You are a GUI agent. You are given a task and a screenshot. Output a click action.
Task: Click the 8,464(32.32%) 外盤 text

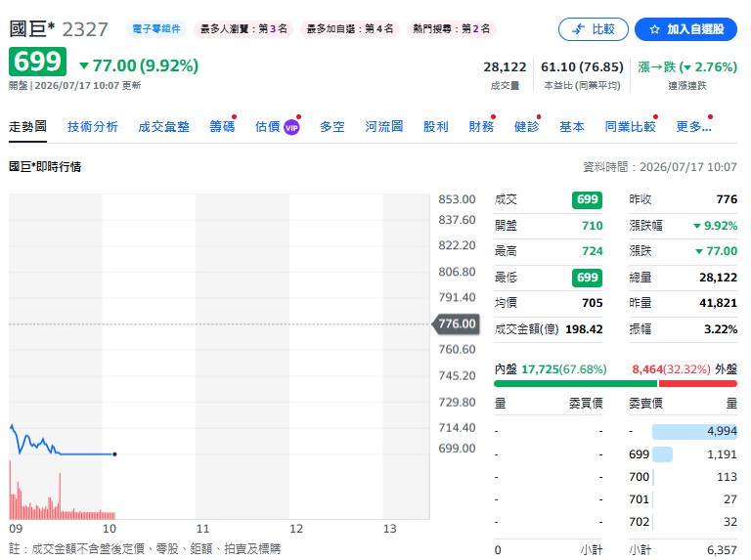click(685, 369)
